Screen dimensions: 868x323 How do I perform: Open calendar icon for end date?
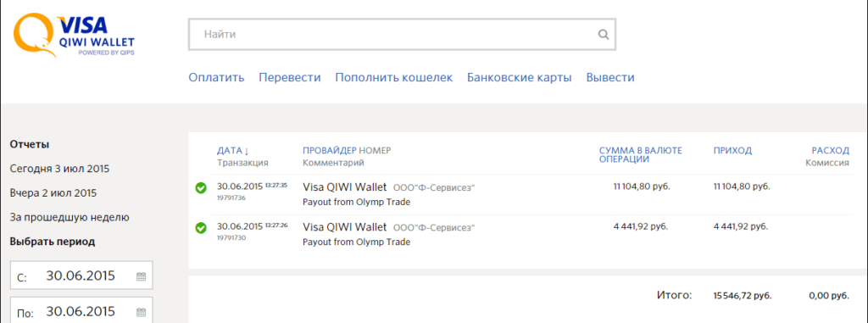click(x=142, y=312)
